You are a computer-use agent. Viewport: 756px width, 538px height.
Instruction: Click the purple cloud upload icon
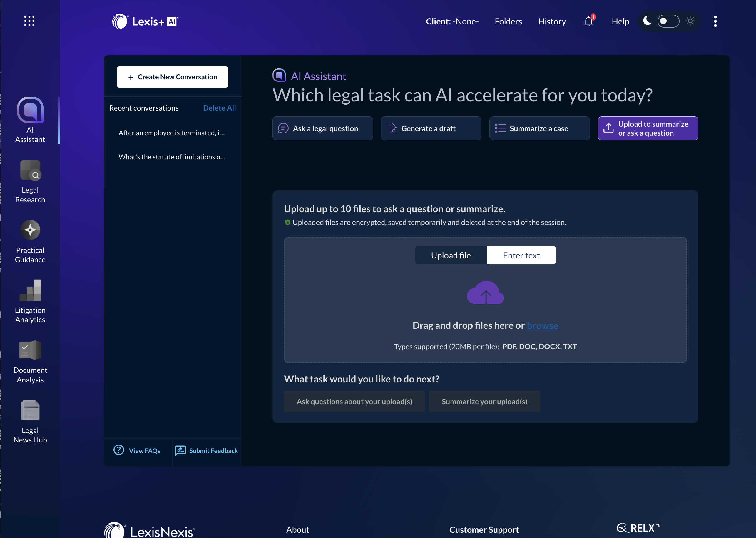coord(486,293)
